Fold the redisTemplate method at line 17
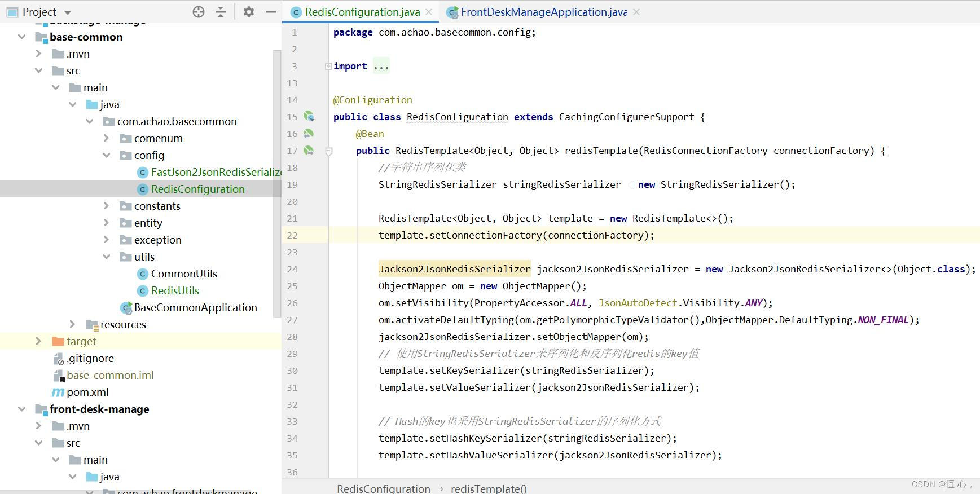The image size is (980, 494). [328, 151]
